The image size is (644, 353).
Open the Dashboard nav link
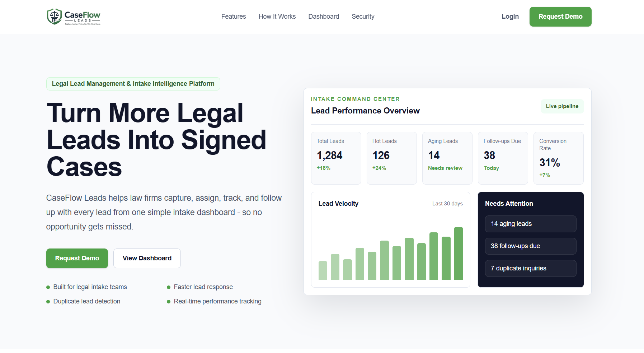pyautogui.click(x=324, y=17)
